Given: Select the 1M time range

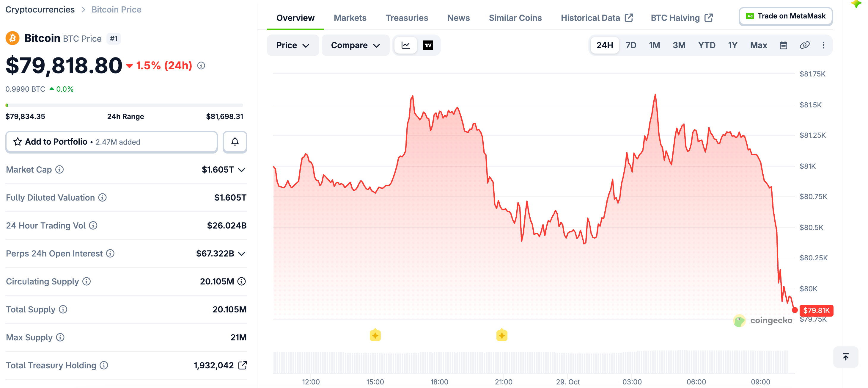Looking at the screenshot, I should (654, 45).
